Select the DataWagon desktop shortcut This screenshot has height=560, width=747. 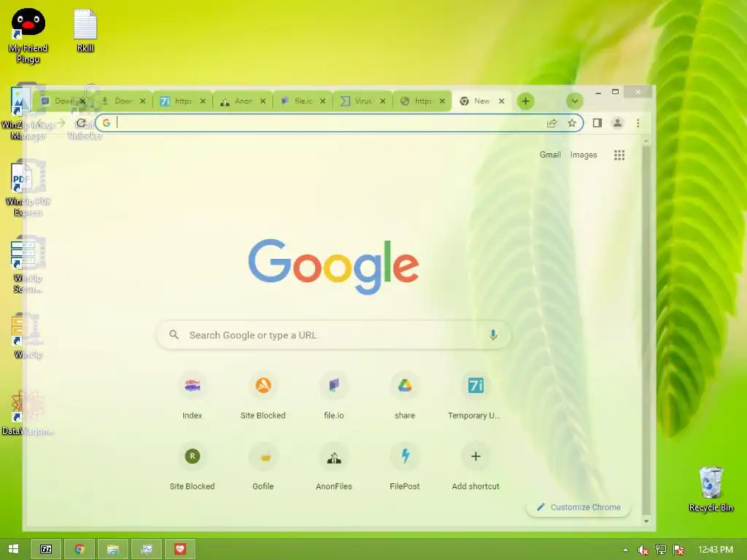pos(28,413)
